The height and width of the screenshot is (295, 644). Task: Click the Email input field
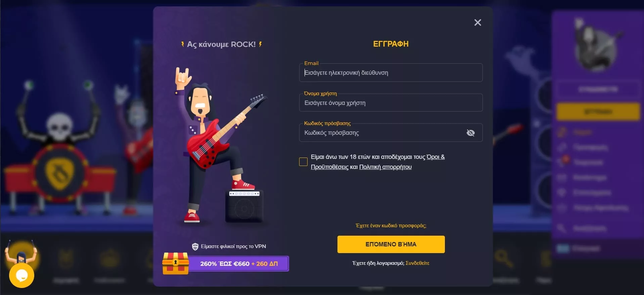tap(391, 72)
